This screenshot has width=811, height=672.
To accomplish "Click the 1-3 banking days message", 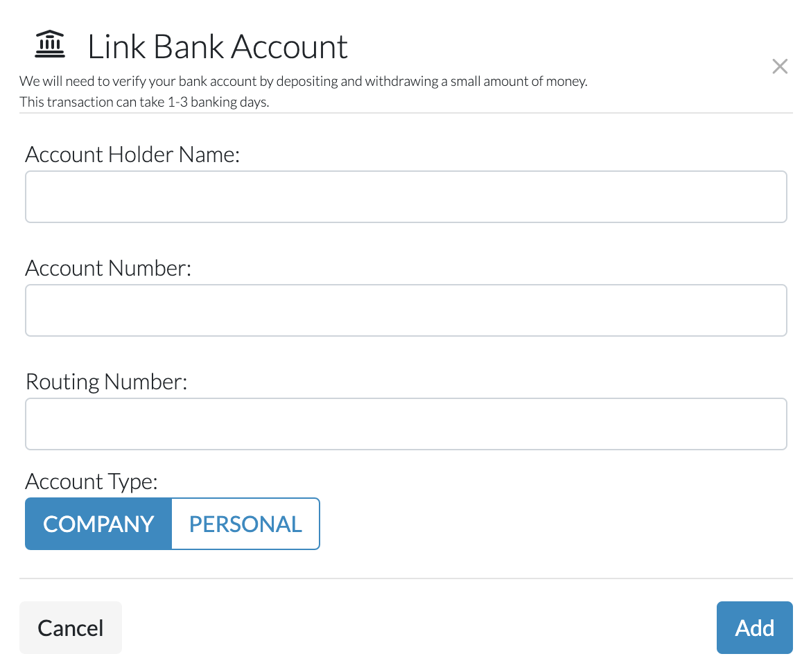I will [x=144, y=102].
